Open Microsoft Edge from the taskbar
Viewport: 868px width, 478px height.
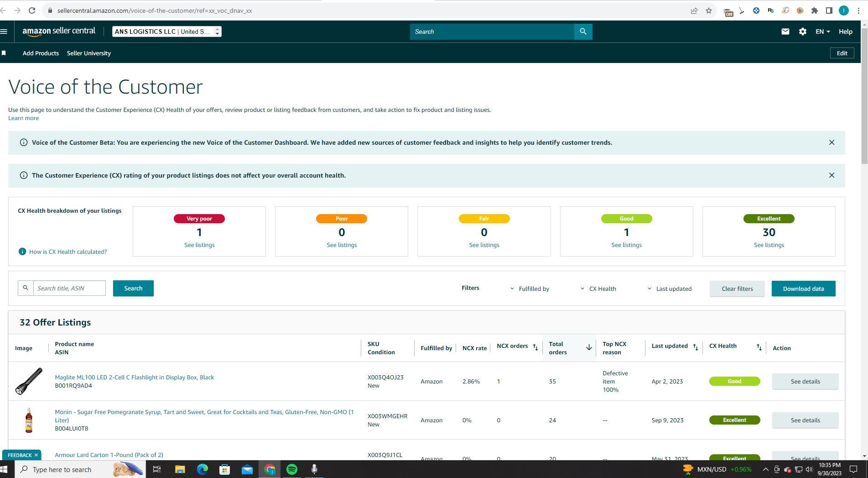tap(203, 469)
